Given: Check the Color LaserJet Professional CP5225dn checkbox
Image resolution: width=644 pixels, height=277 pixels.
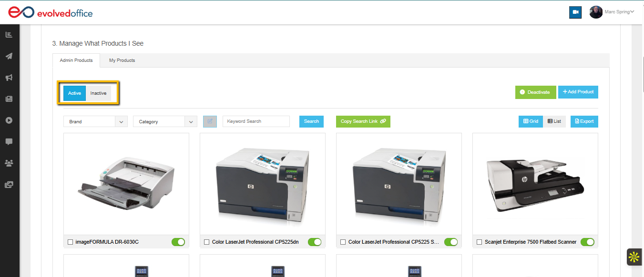Looking at the screenshot, I should pos(207,242).
